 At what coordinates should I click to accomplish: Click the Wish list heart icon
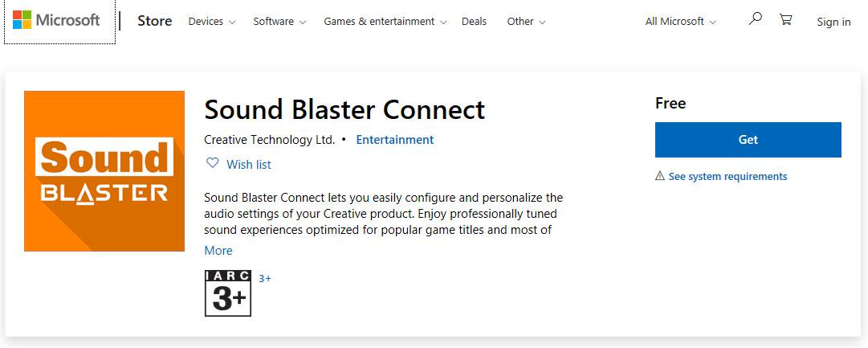pyautogui.click(x=213, y=163)
